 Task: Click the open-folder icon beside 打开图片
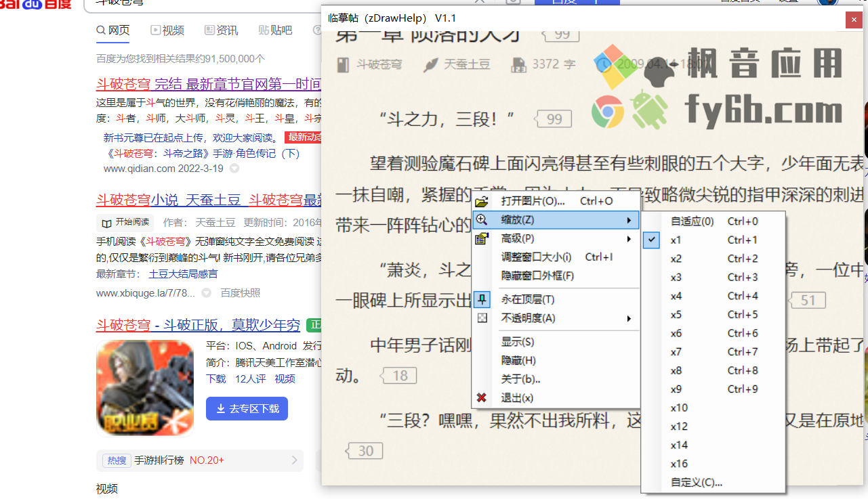(x=482, y=202)
